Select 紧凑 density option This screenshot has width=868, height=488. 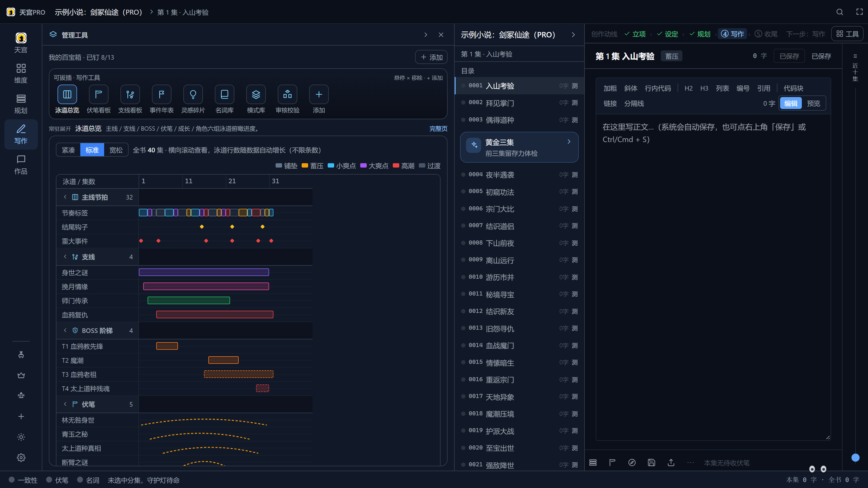click(68, 150)
